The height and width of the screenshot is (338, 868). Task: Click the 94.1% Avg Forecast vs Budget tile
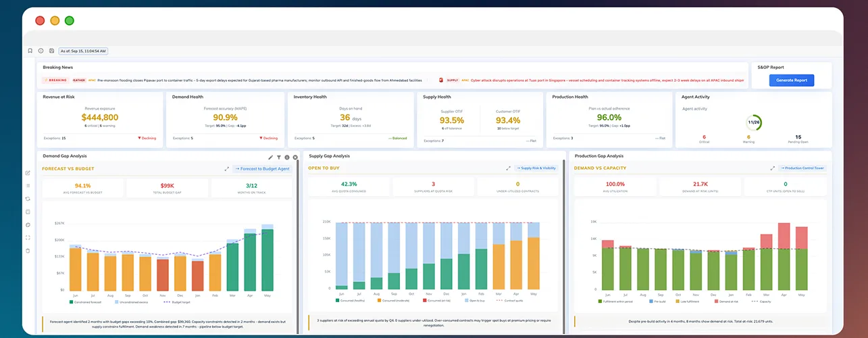pyautogui.click(x=82, y=188)
